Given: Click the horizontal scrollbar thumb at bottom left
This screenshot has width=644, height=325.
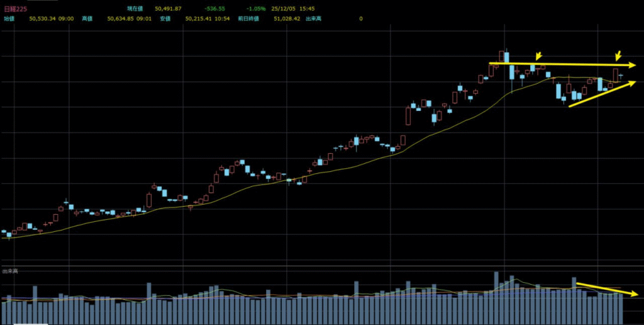Looking at the screenshot, I should (x=31, y=324).
